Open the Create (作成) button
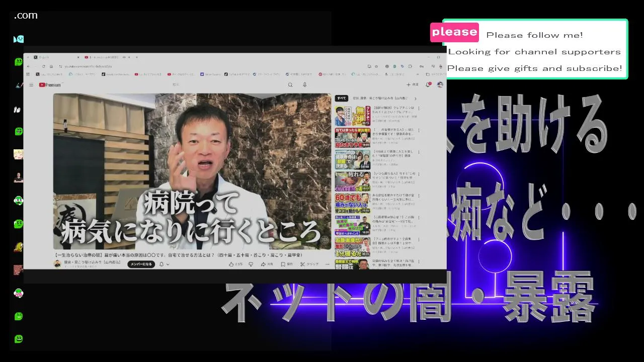The width and height of the screenshot is (644, 362). (x=412, y=85)
